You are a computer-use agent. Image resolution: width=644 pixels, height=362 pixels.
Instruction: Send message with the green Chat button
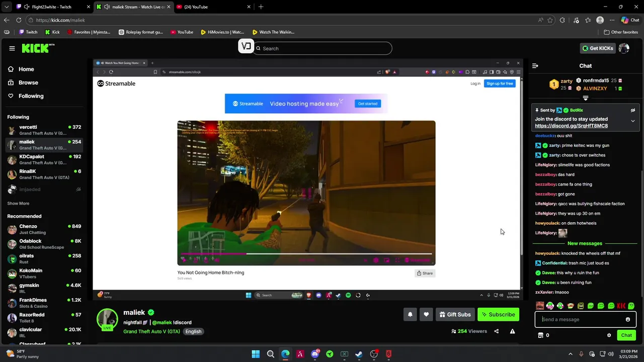click(626, 335)
